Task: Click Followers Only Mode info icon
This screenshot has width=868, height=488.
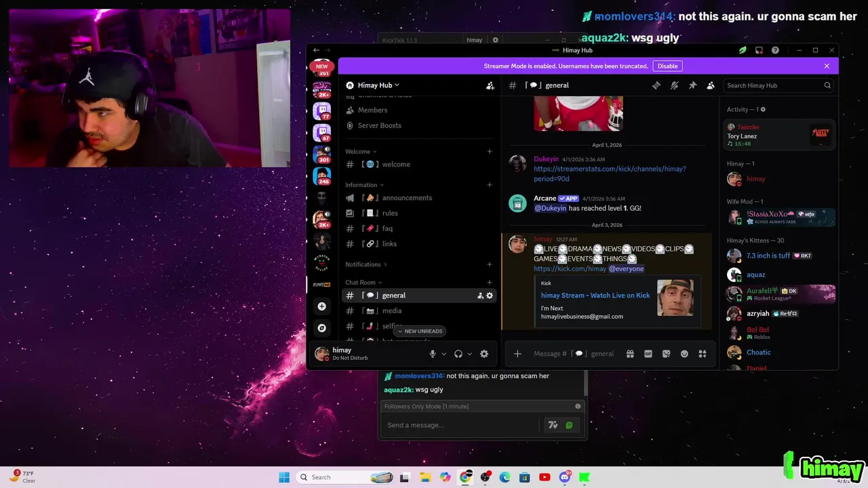Action: (x=578, y=406)
